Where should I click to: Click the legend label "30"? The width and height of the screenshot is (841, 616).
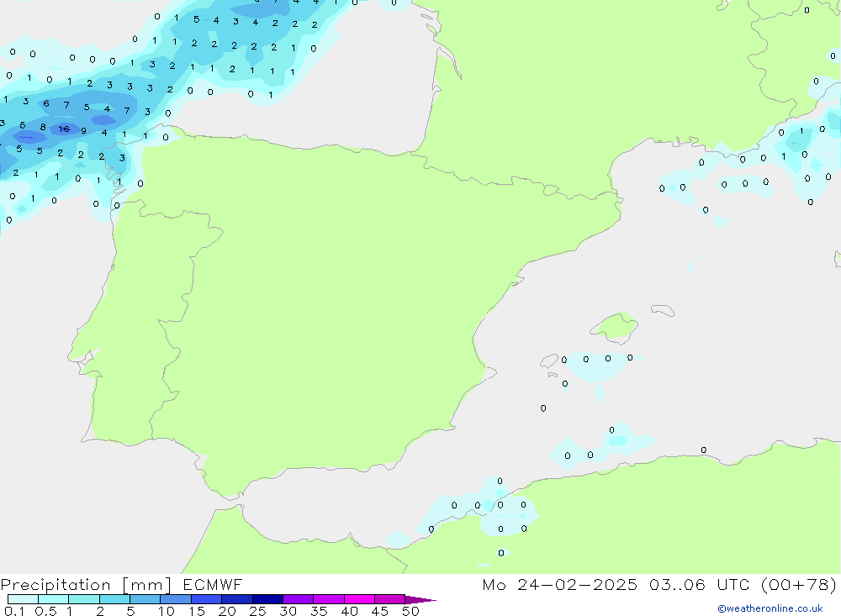click(288, 611)
